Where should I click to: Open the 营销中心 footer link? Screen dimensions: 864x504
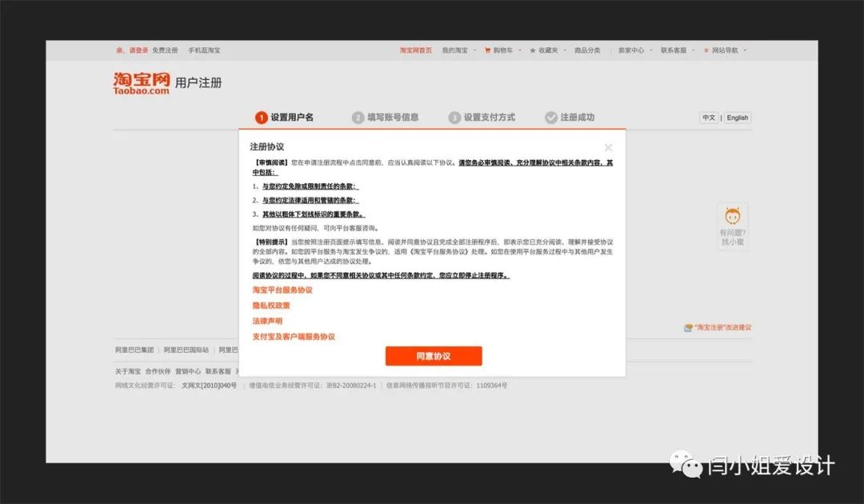pos(188,371)
